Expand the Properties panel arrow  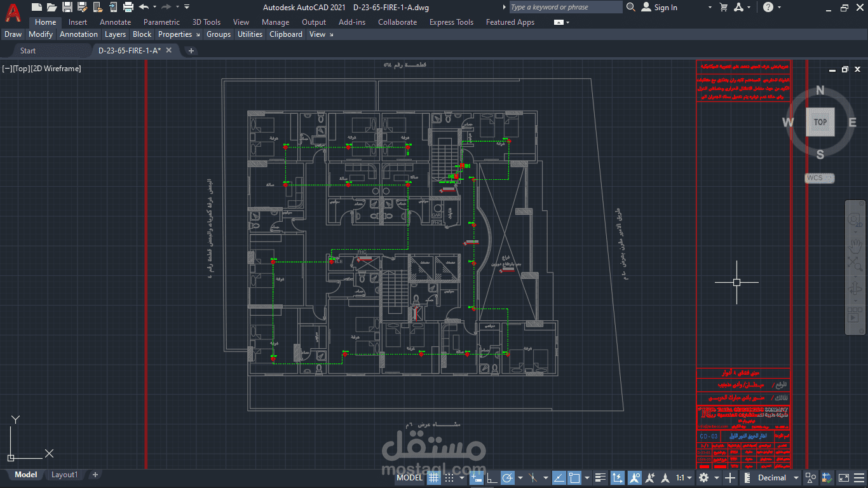198,34
